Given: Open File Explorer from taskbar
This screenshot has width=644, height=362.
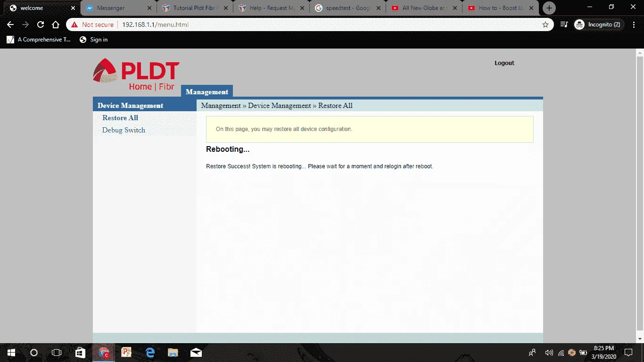Looking at the screenshot, I should click(173, 352).
